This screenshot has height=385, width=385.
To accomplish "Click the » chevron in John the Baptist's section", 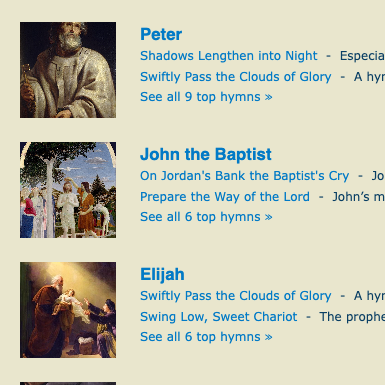I will (x=269, y=217).
